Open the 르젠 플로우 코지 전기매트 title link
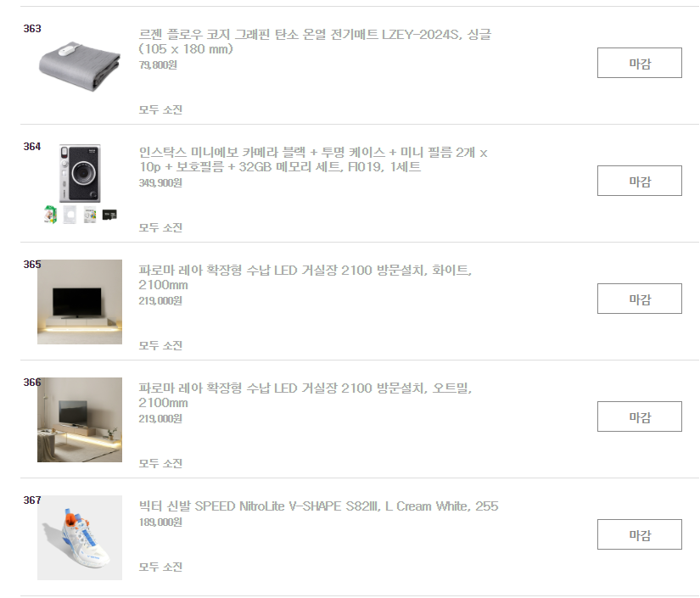Image resolution: width=700 pixels, height=598 pixels. click(x=315, y=42)
